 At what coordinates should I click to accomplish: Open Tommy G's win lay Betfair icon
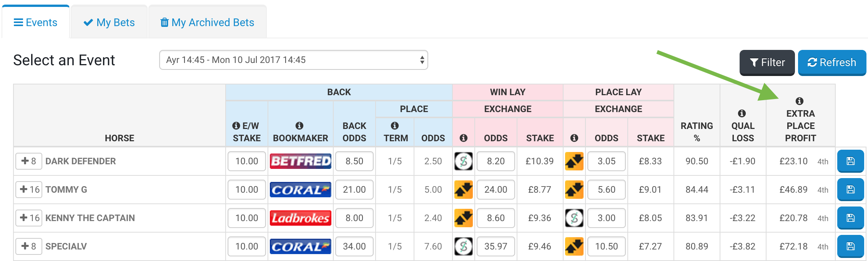463,190
